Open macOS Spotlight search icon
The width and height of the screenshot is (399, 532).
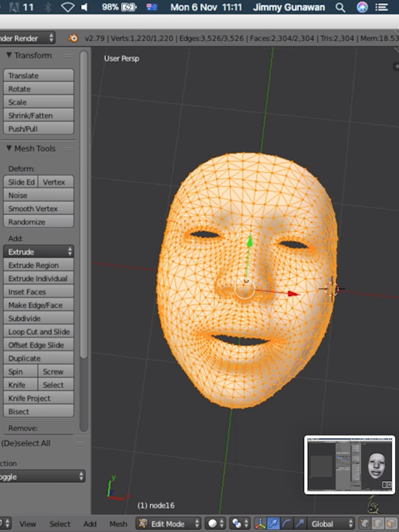coord(340,7)
